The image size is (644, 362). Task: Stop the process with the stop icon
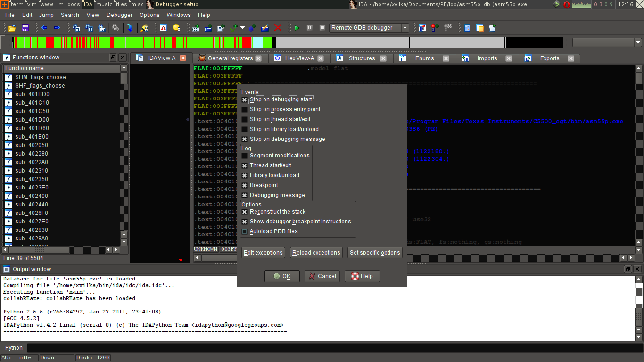322,28
